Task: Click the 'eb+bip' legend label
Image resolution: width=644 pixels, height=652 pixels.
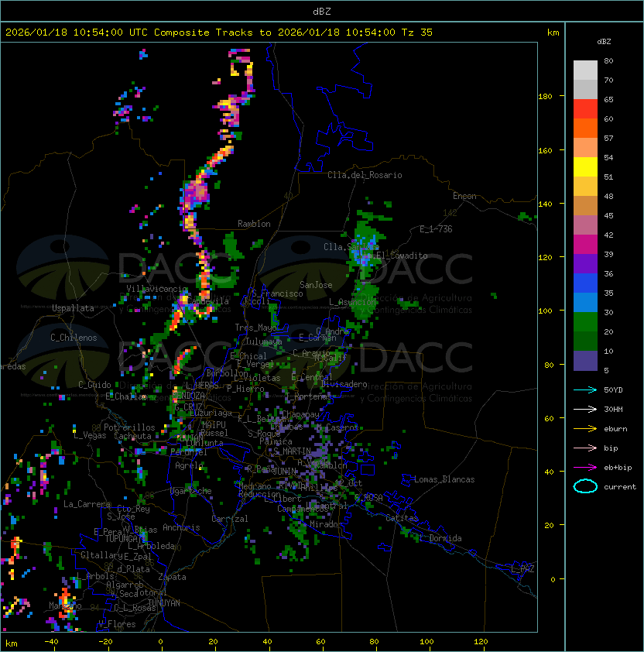Action: (618, 468)
